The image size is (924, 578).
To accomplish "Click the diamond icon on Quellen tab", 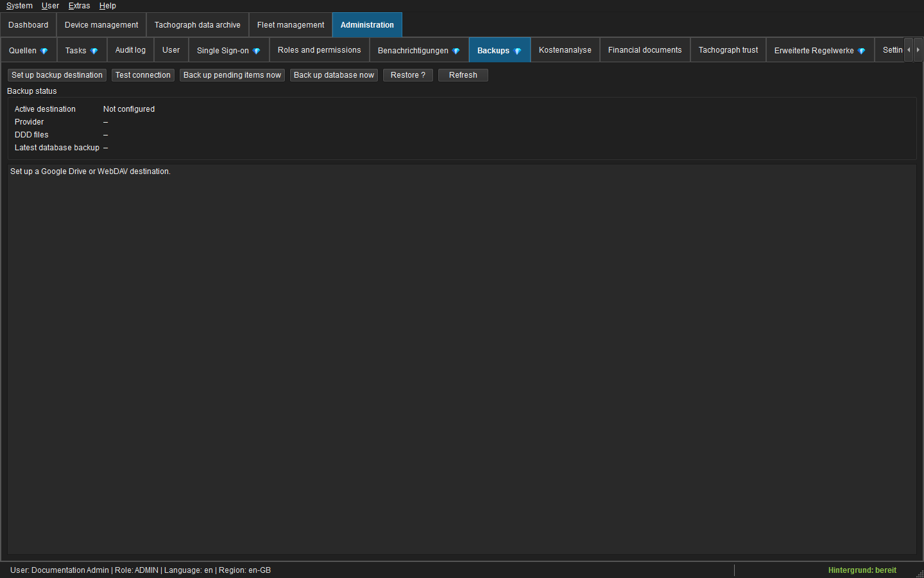I will click(44, 51).
